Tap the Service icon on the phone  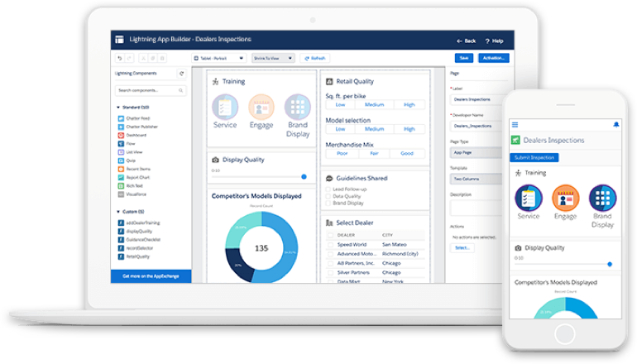coord(529,199)
